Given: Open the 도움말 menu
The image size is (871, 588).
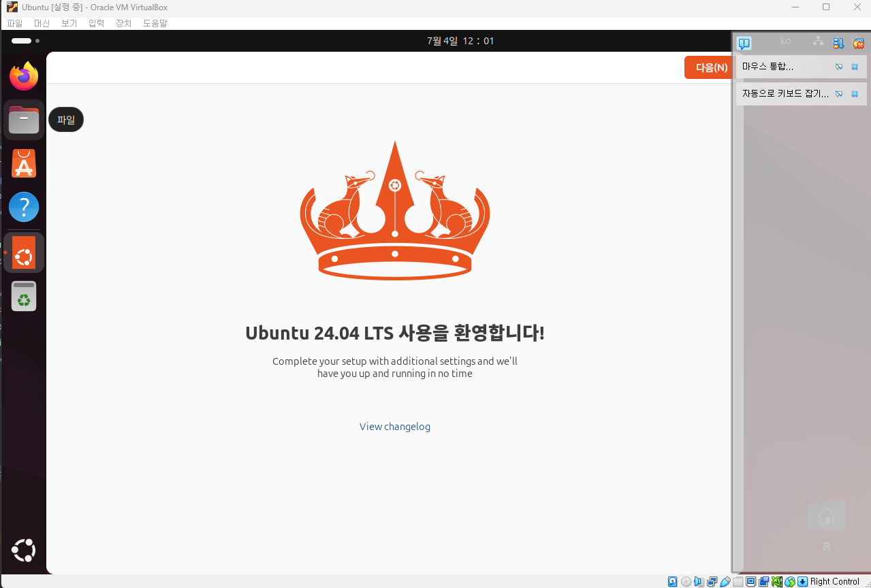Looking at the screenshot, I should [155, 23].
